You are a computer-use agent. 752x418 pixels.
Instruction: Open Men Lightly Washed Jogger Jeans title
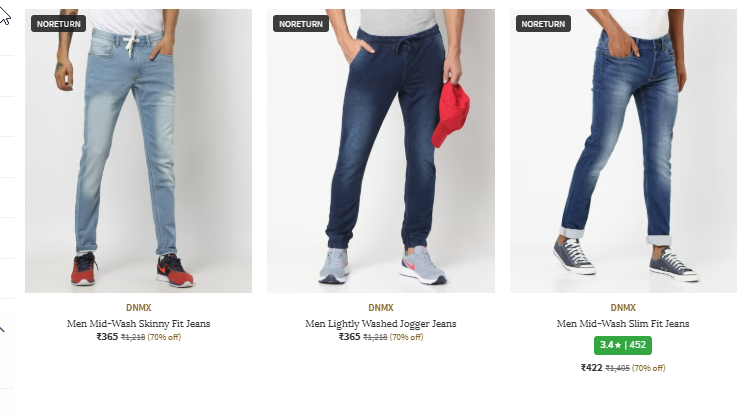pos(381,324)
